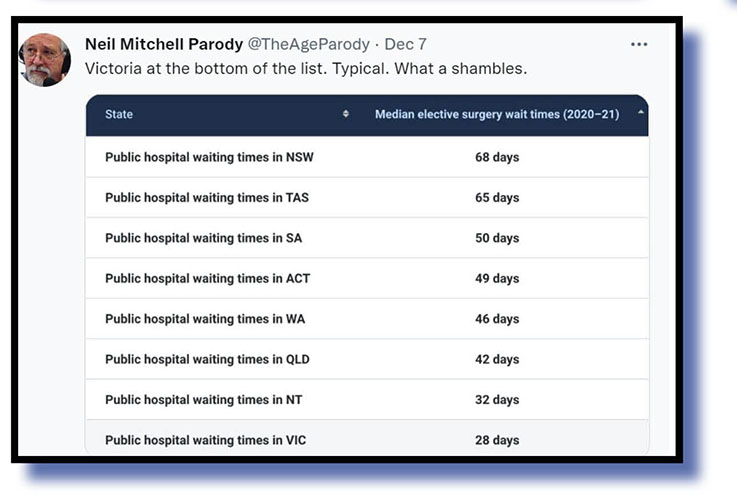Open the tweet's more options ellipsis
The height and width of the screenshot is (504, 737).
[639, 45]
